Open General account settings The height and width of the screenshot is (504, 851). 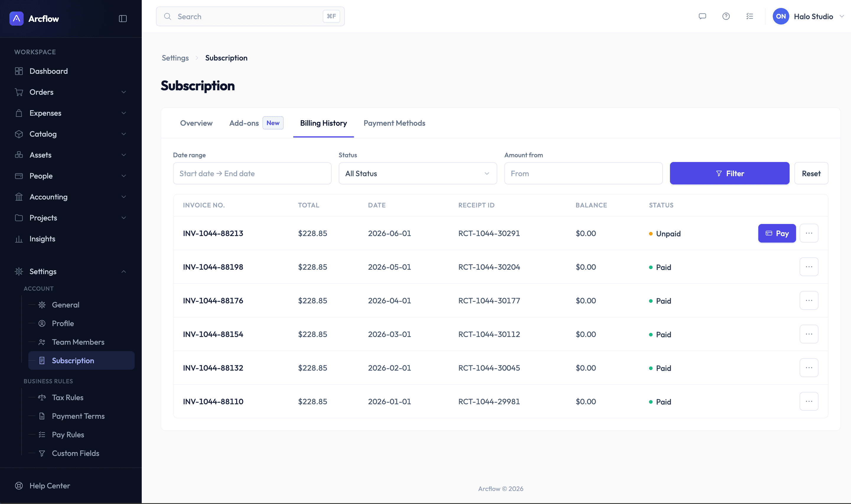click(x=81, y=305)
